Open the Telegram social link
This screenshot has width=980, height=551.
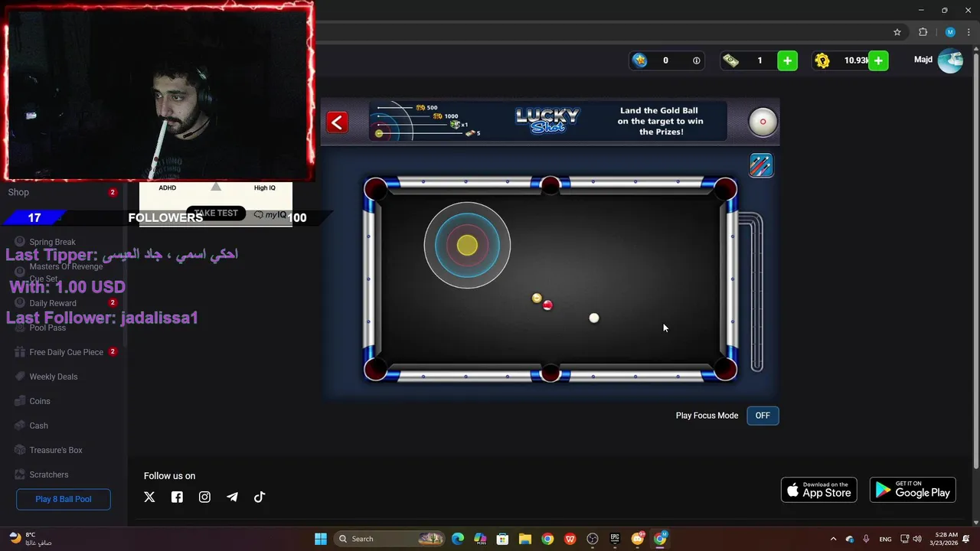click(232, 497)
